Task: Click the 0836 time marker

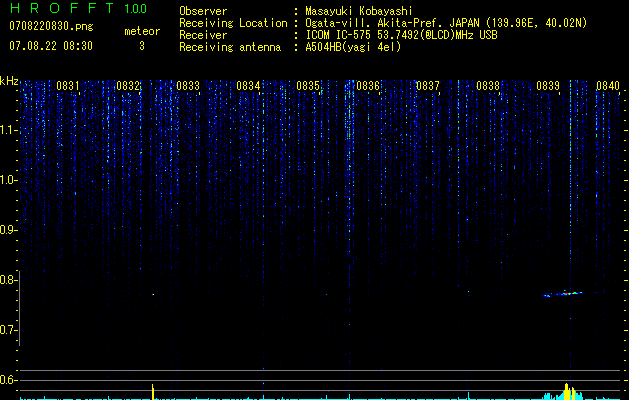Action: pyautogui.click(x=368, y=86)
